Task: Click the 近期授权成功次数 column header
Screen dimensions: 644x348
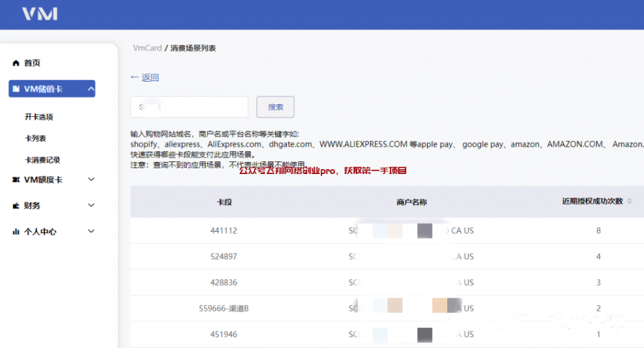Action: click(592, 201)
